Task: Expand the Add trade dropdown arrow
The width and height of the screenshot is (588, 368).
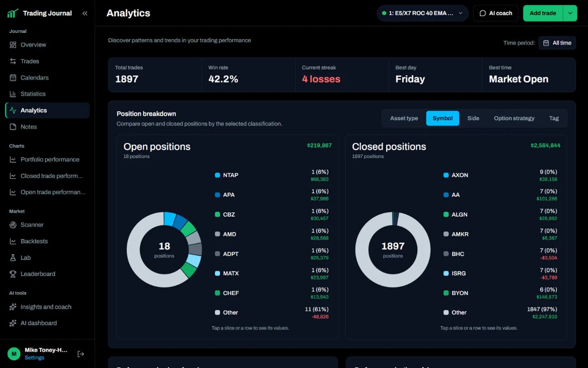Action: tap(570, 13)
